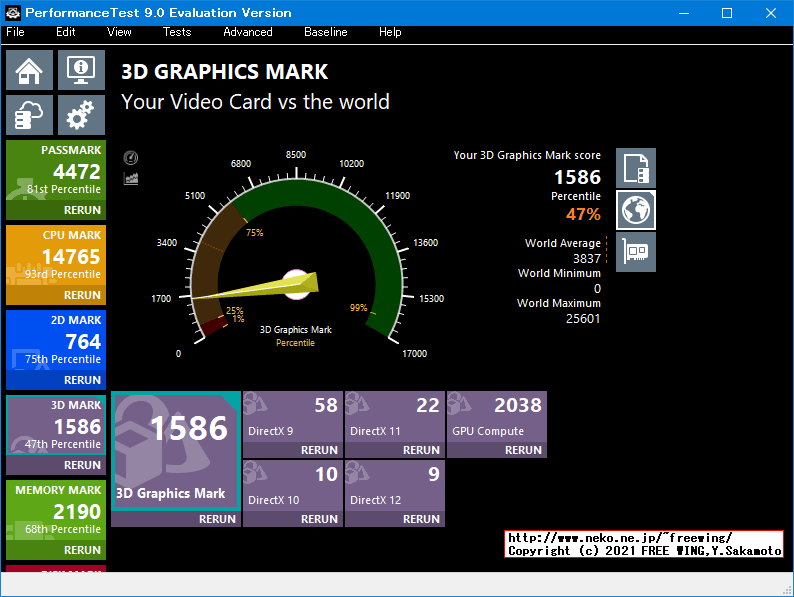Rerun the DirectX 9 test

pyautogui.click(x=319, y=450)
